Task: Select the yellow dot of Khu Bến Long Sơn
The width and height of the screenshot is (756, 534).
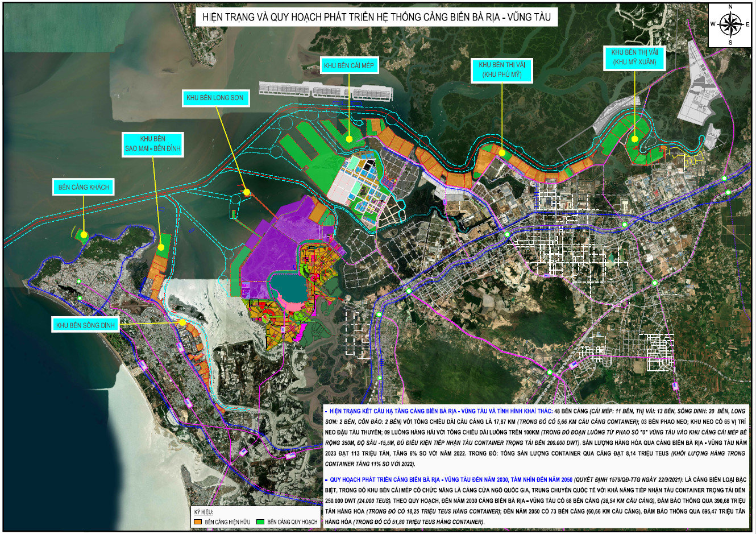Action: click(x=246, y=193)
